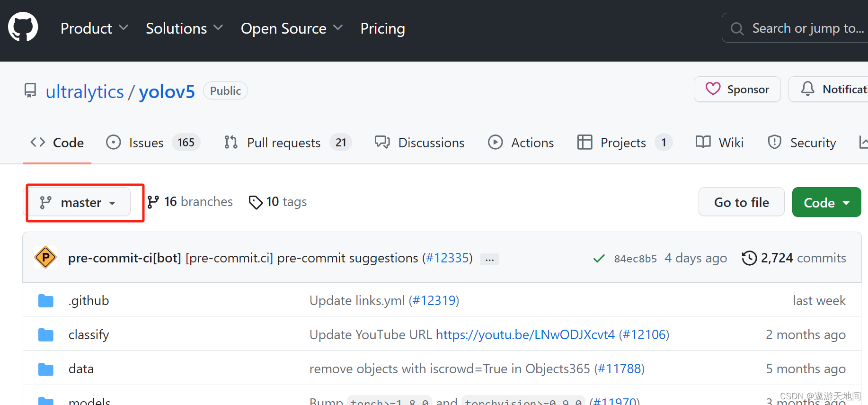
Task: Click the Notifications bell icon
Action: 807,89
